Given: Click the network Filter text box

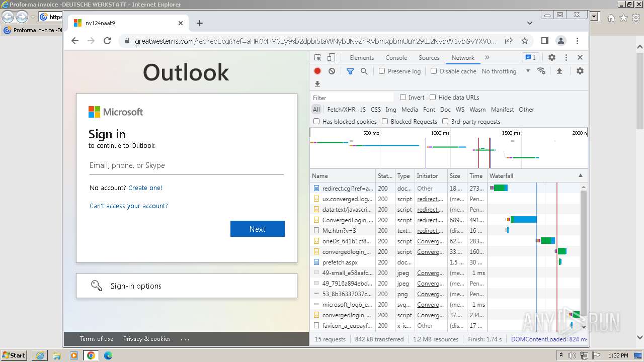Looking at the screenshot, I should click(352, 98).
